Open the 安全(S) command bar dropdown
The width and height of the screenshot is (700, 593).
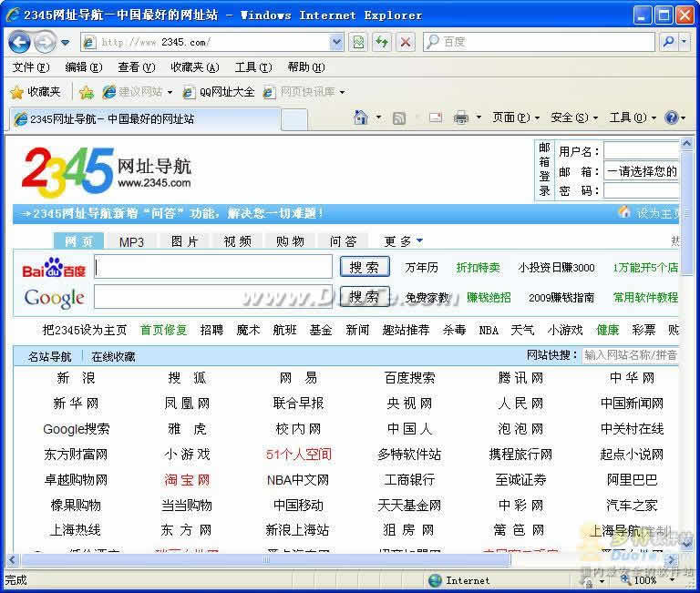tap(573, 118)
